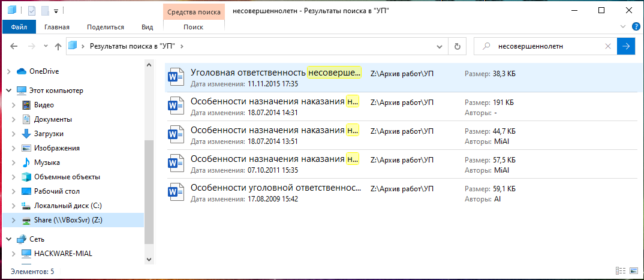Switch to the Вид ribbon tab

click(147, 27)
